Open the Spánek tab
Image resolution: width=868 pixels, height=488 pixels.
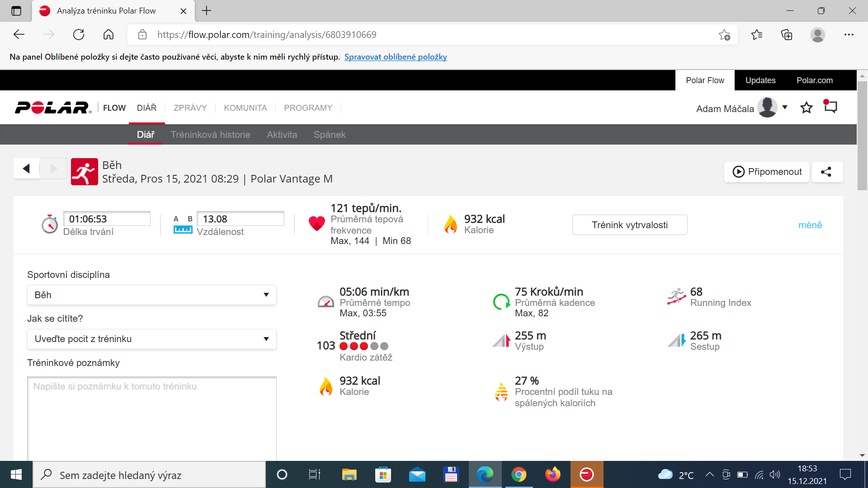330,135
